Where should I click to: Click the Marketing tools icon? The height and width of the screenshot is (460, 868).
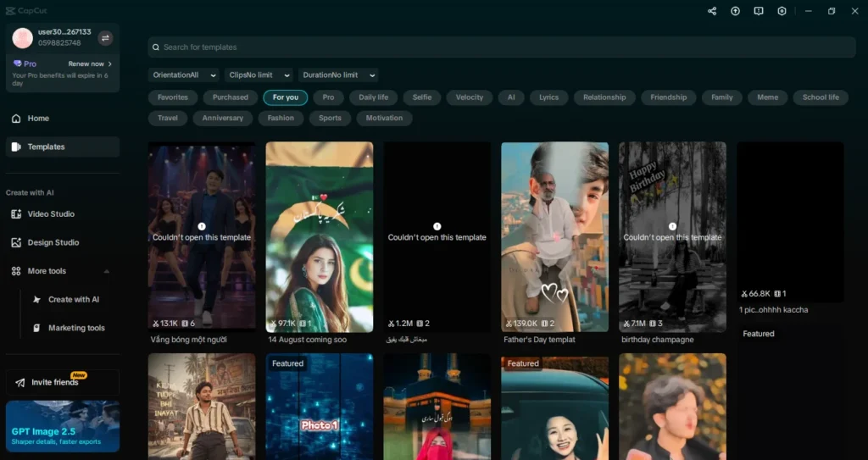click(36, 328)
